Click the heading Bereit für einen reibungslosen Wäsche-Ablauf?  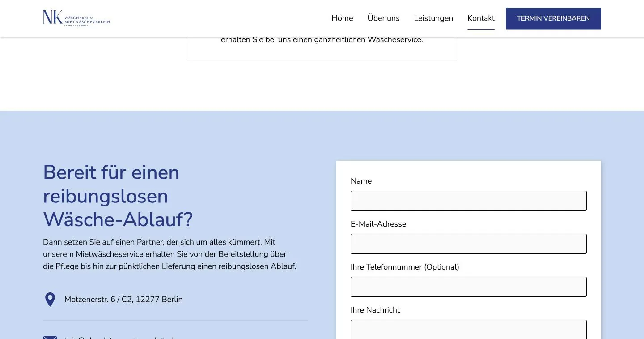click(x=118, y=196)
